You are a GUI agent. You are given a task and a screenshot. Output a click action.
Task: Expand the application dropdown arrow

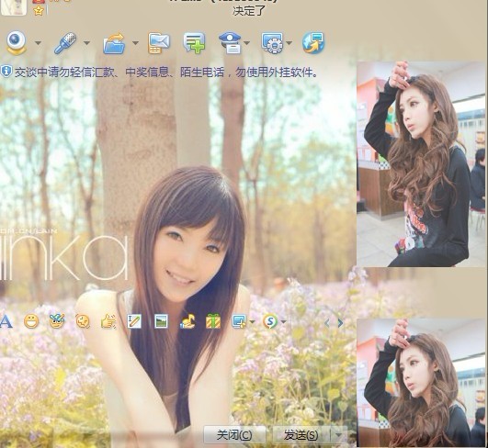pyautogui.click(x=289, y=43)
